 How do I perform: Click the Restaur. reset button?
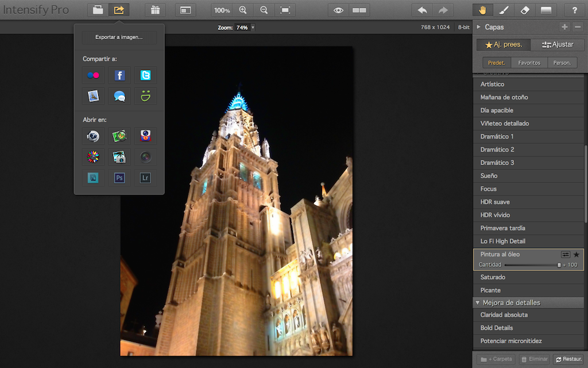pos(569,359)
